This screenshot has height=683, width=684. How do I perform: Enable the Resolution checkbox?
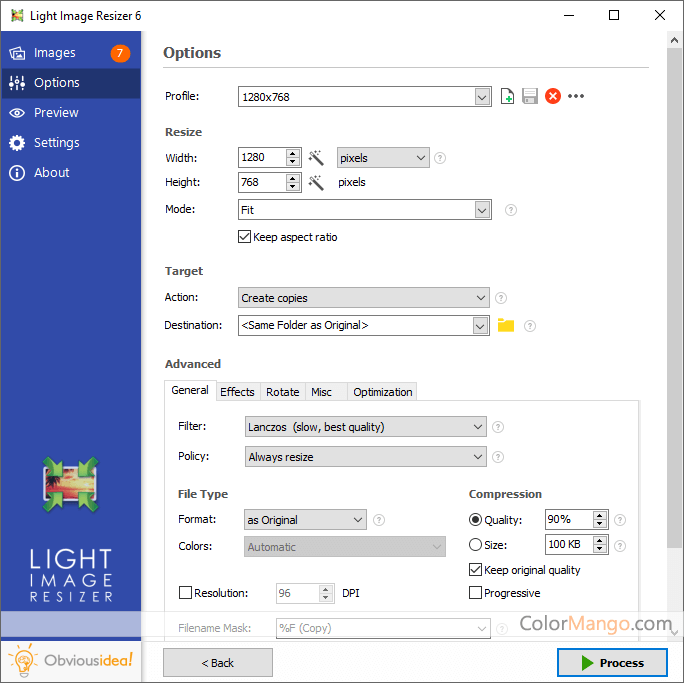coord(185,593)
